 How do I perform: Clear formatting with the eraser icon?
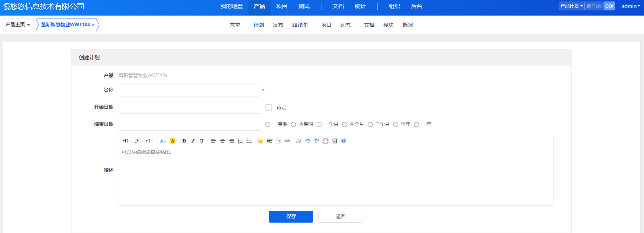point(299,141)
